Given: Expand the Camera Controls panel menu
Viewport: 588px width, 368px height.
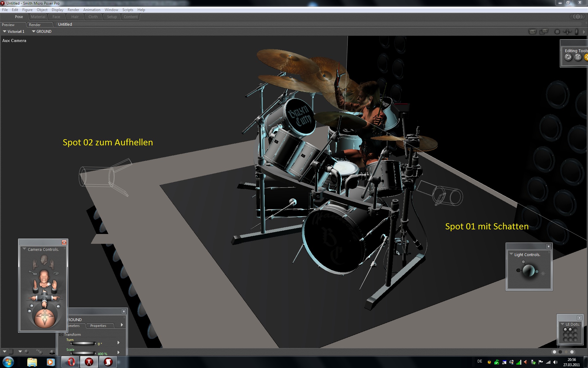Looking at the screenshot, I should click(24, 249).
